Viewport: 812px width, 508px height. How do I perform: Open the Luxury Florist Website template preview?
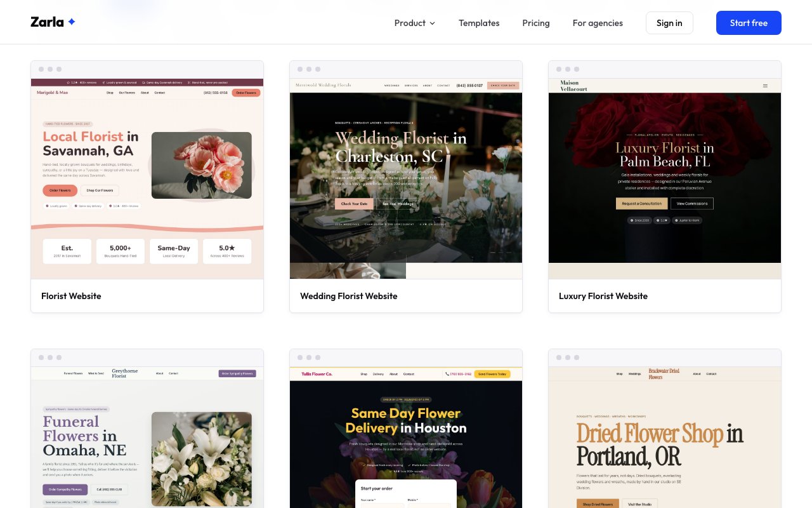pyautogui.click(x=665, y=178)
